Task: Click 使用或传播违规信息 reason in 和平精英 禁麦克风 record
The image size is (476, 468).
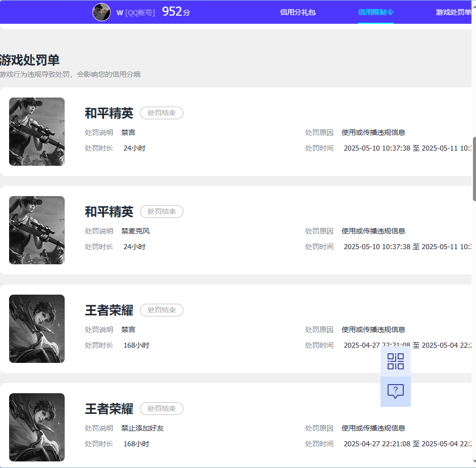Action: pyautogui.click(x=373, y=231)
